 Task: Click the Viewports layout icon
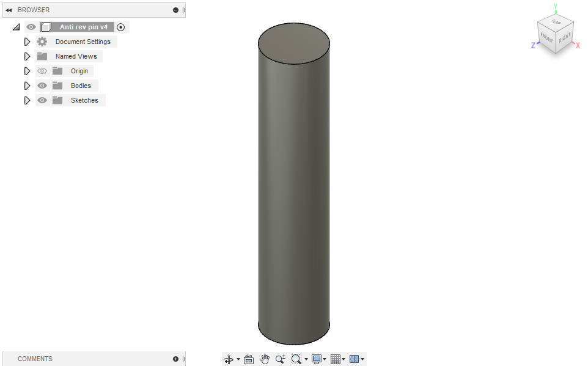point(354,359)
